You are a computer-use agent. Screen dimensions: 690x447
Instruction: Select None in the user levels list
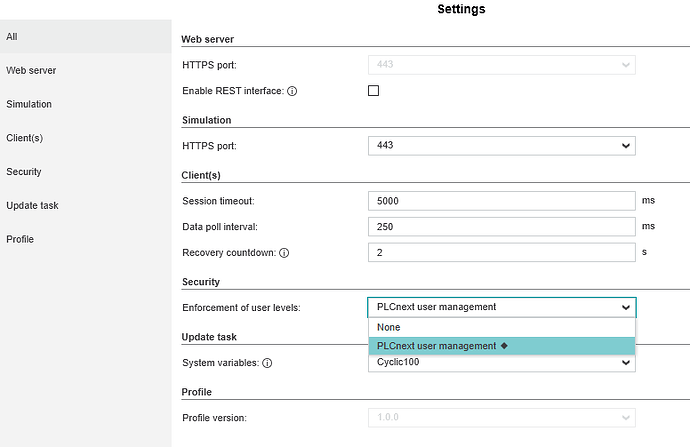click(x=501, y=327)
